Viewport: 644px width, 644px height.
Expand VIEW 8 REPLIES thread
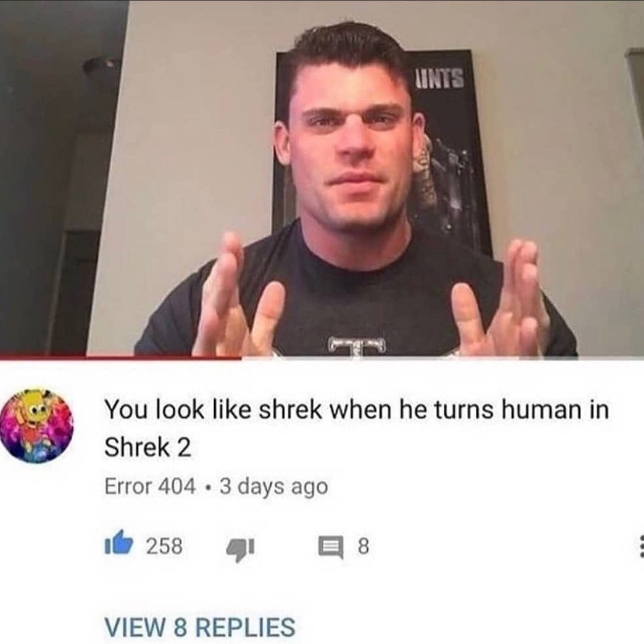pyautogui.click(x=200, y=617)
